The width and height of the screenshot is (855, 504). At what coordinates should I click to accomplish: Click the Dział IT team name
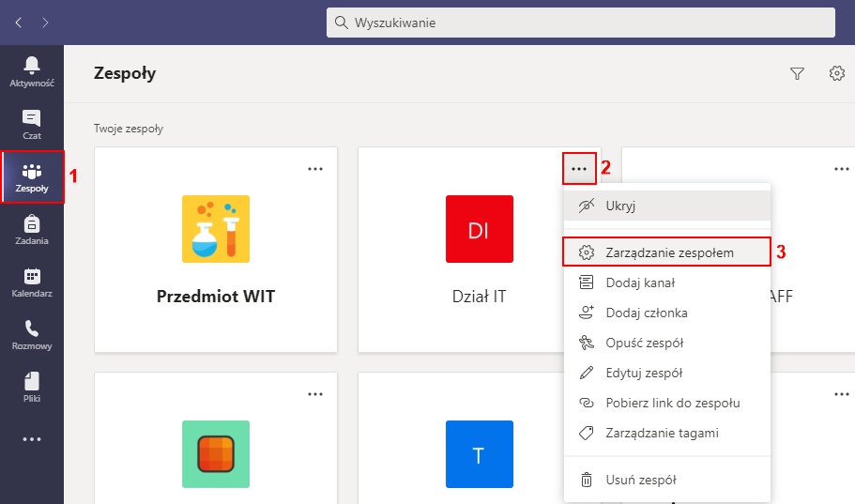point(480,297)
